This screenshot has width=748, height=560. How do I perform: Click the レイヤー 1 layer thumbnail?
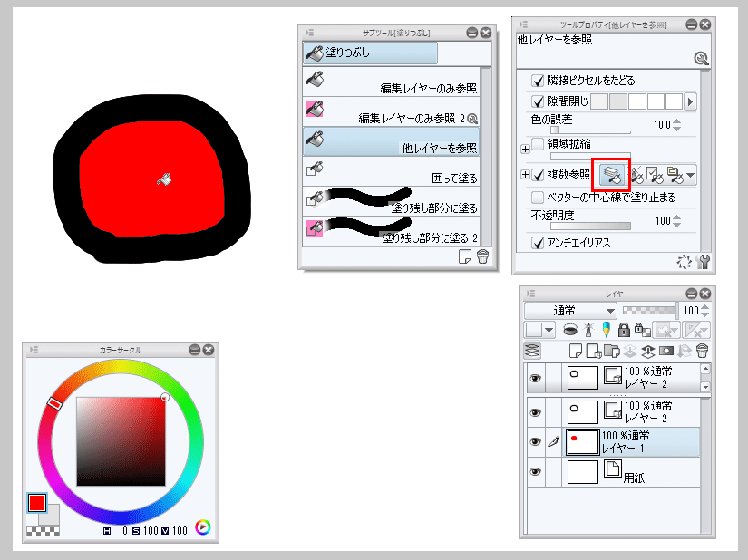tap(582, 441)
